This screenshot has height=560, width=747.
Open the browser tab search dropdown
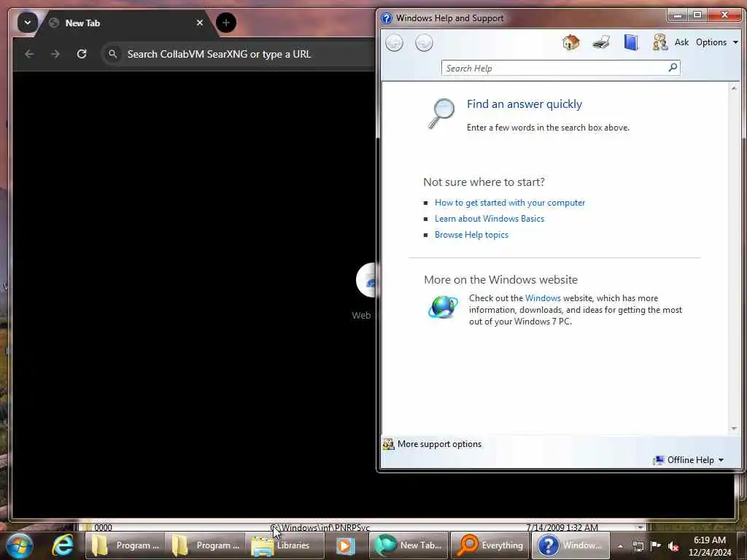click(28, 23)
